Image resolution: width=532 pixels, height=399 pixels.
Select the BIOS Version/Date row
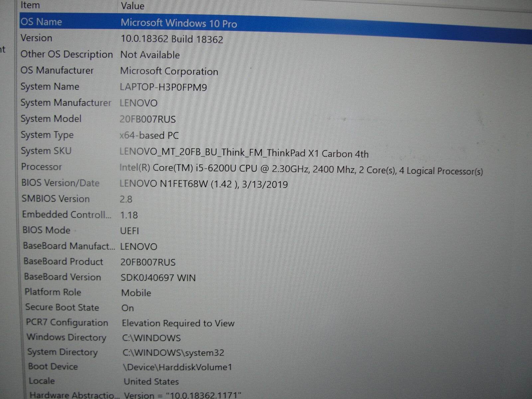166,183
